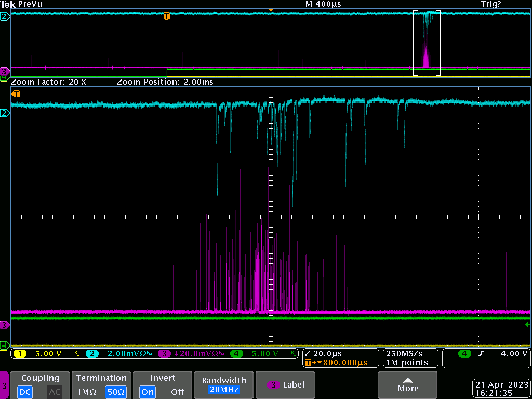Click the orange T trigger marker in the overview waveform
The image size is (532, 399).
167,17
